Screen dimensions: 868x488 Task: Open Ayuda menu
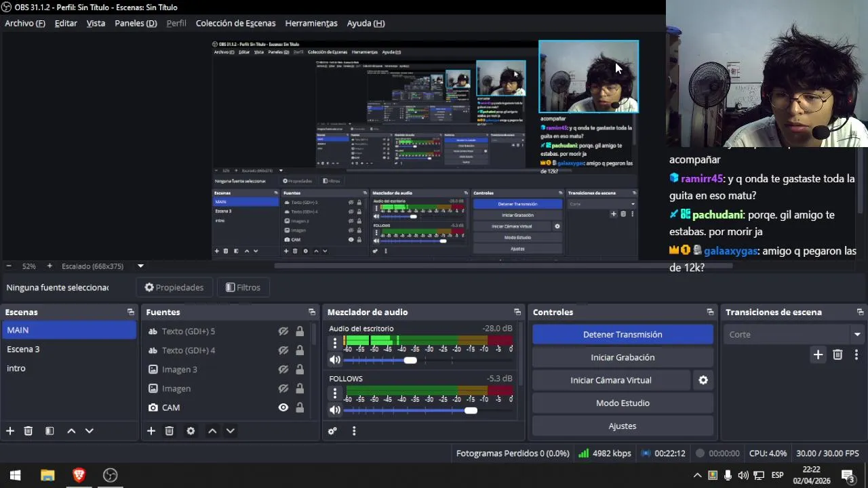[366, 23]
